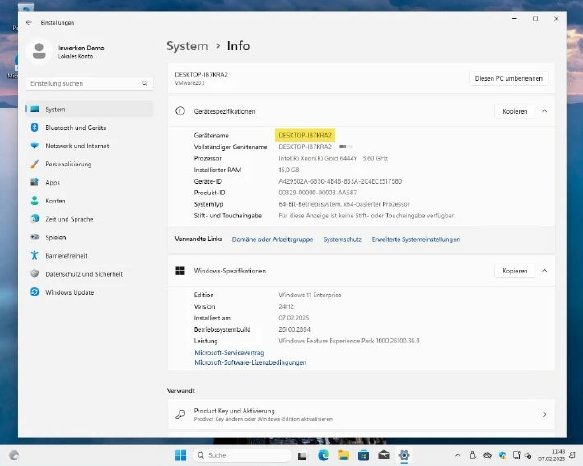The image size is (583, 466).
Task: Copy Windows-Spezifikationen with Kopieren button
Action: point(515,271)
